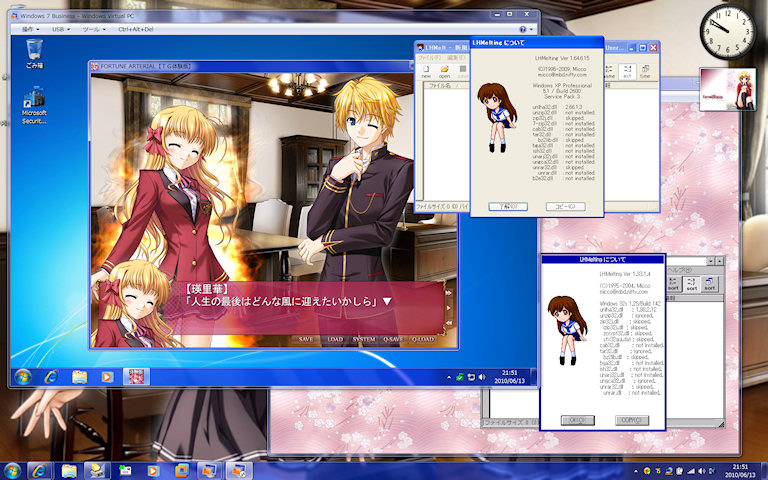768x480 pixels.
Task: Click the host tray network signal icon
Action: 691,471
